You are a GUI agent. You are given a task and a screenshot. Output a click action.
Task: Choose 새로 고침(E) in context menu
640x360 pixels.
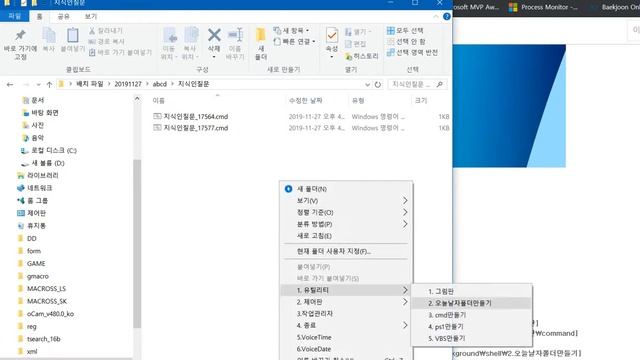point(346,236)
